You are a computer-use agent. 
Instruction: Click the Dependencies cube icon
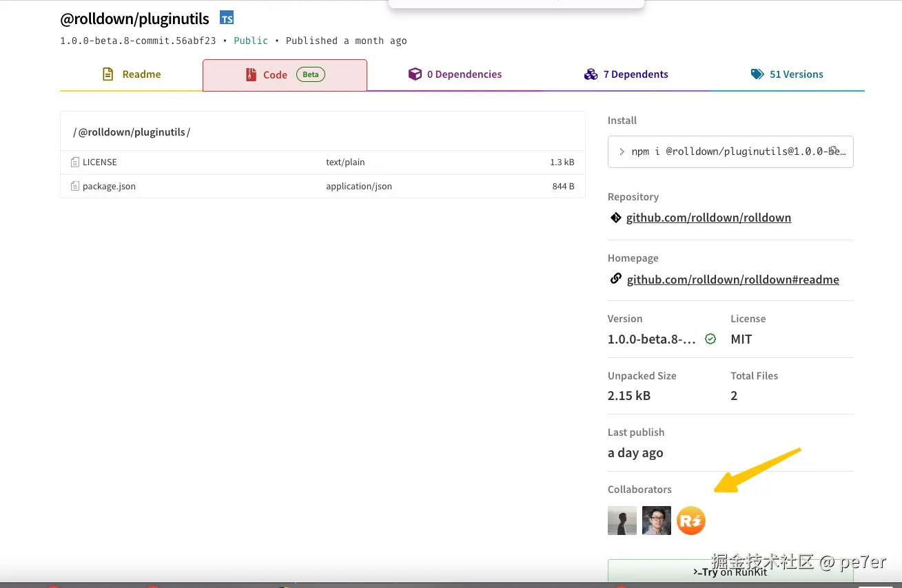point(415,74)
